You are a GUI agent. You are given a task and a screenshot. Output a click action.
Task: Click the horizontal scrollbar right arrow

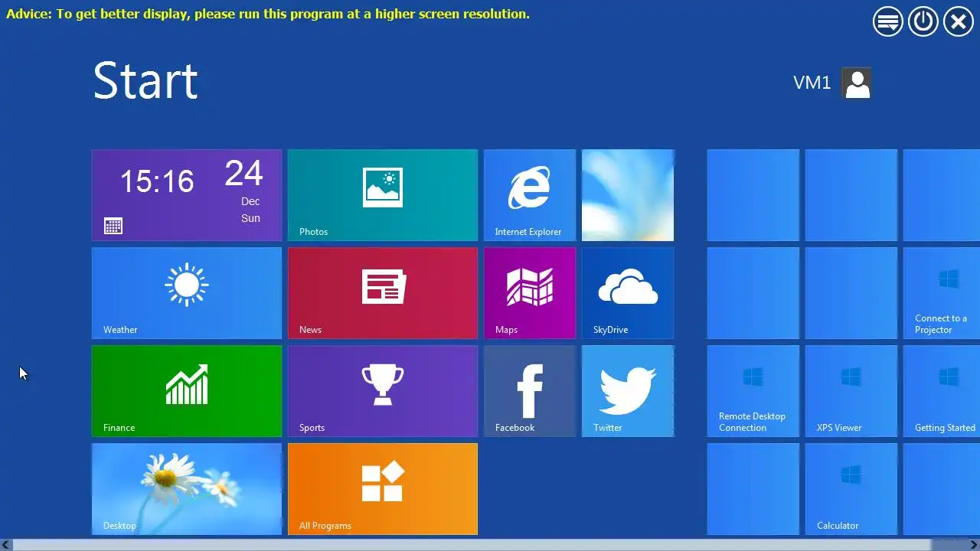973,545
